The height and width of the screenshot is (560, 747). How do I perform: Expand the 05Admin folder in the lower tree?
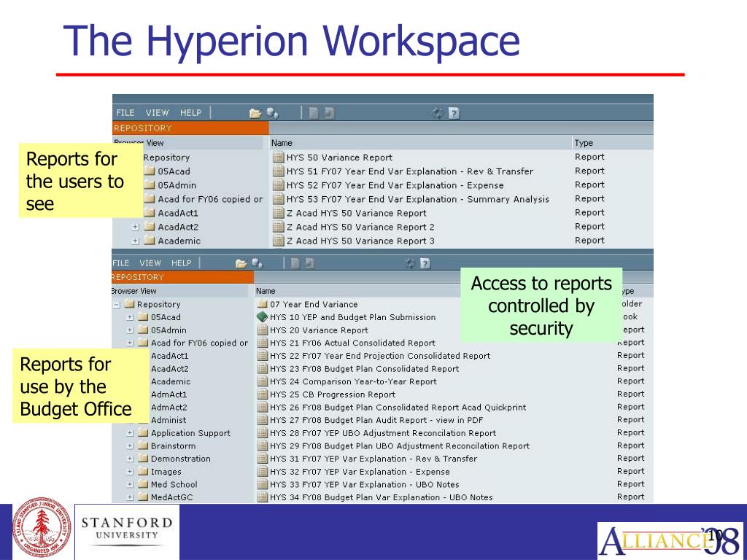[130, 330]
